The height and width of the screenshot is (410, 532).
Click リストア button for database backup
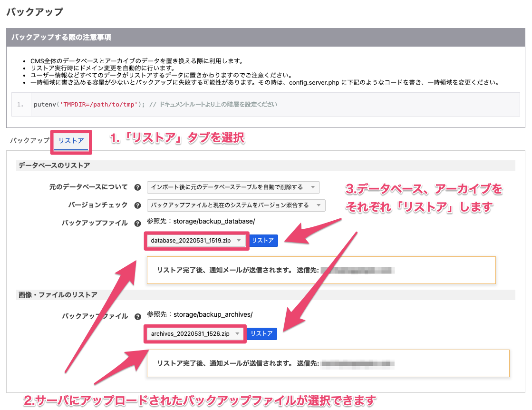coord(263,241)
